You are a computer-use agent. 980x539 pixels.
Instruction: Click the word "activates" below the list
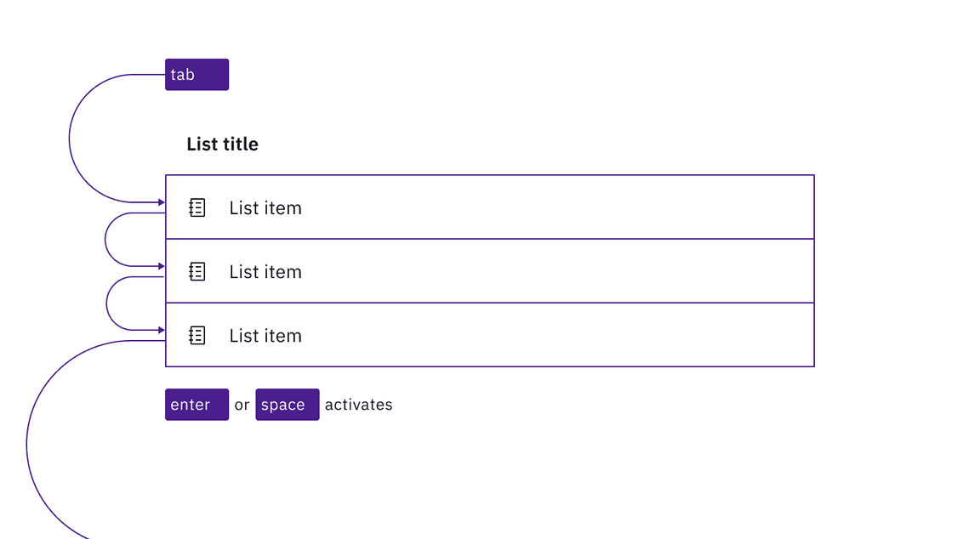coord(358,405)
